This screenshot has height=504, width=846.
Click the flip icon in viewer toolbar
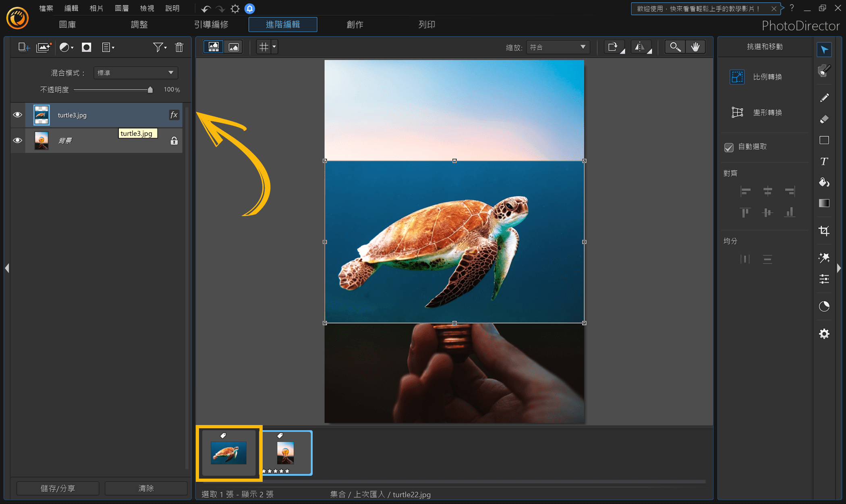[641, 47]
